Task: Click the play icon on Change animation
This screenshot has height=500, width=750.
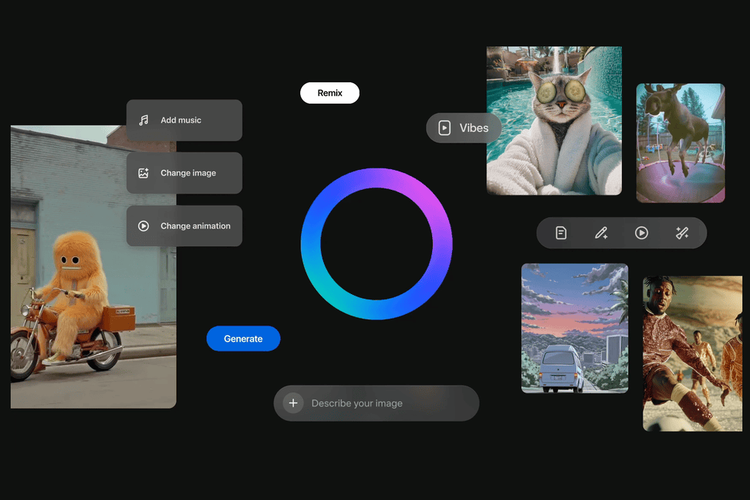Action: pyautogui.click(x=143, y=226)
